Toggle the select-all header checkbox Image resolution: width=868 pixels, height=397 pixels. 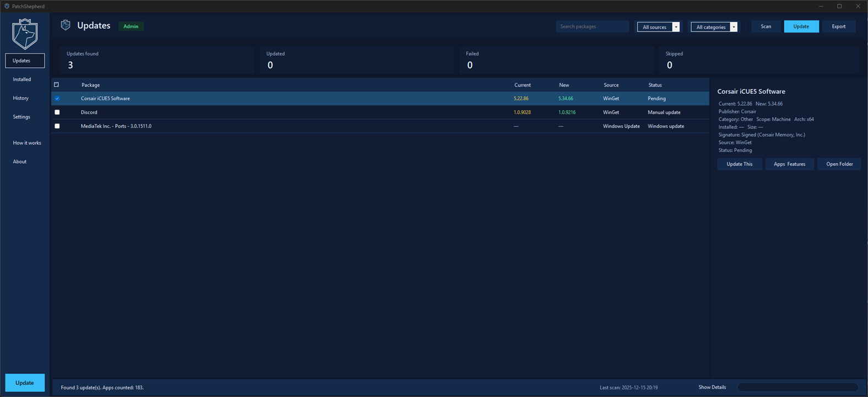pos(56,84)
